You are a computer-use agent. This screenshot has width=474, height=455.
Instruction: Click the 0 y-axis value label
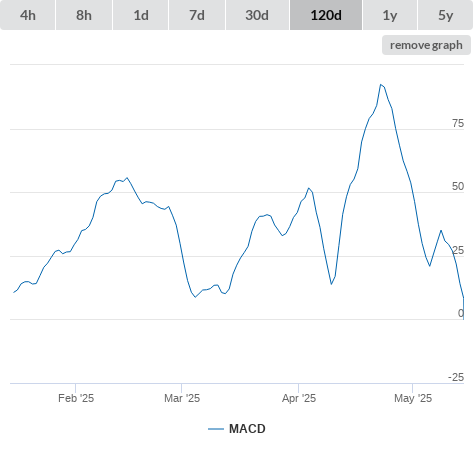[x=461, y=313]
